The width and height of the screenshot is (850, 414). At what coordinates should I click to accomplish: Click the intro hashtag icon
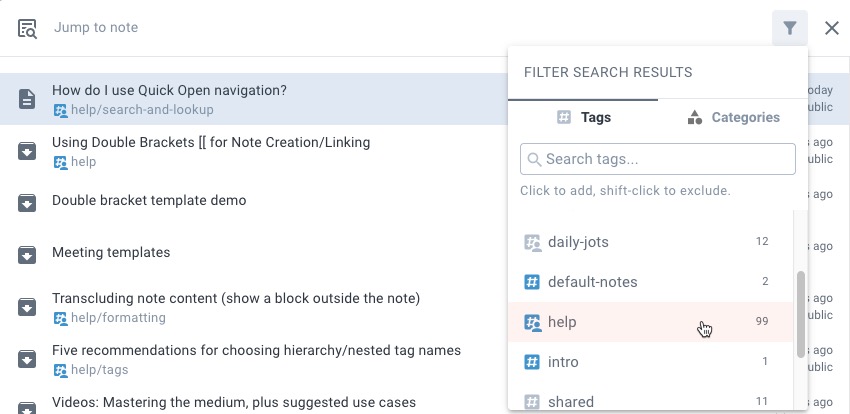(532, 362)
